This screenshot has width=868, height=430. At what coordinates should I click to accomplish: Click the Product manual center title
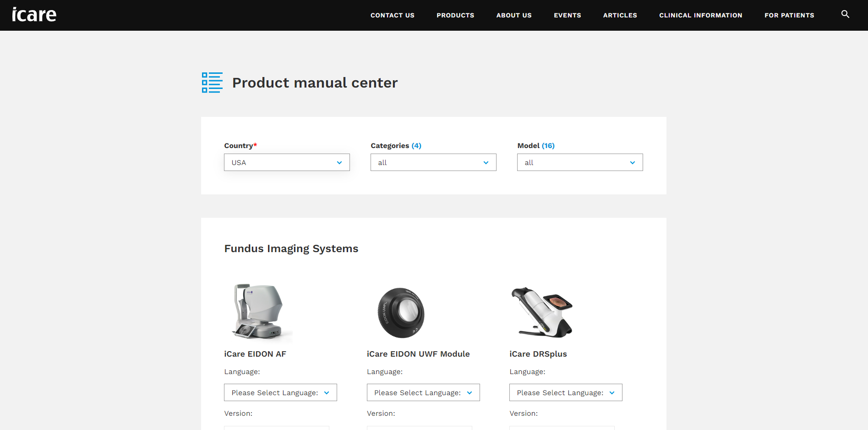315,83
